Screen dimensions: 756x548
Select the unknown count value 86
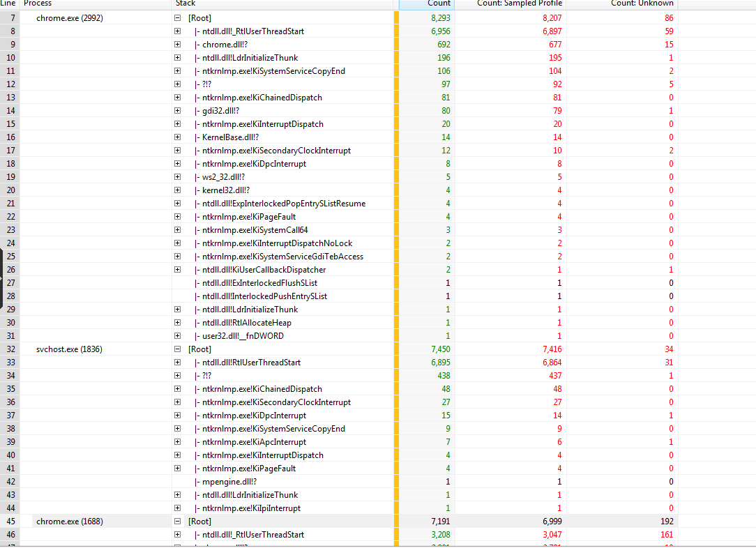coord(669,18)
